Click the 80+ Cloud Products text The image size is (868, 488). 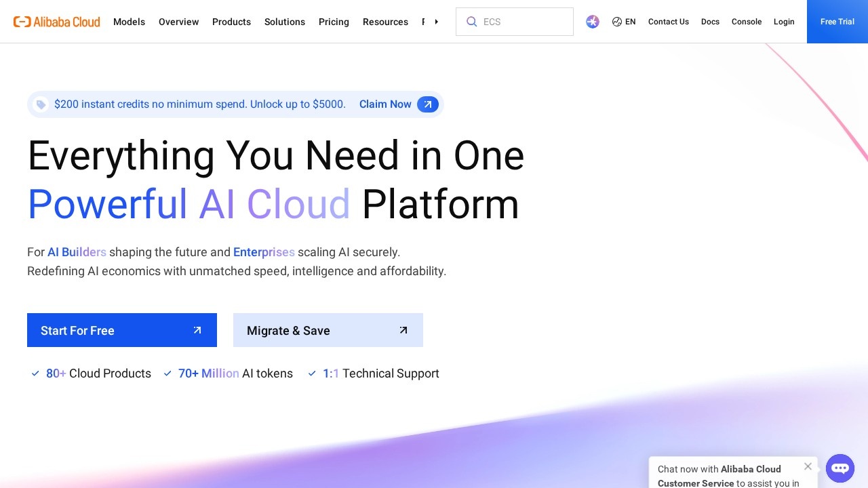[98, 373]
